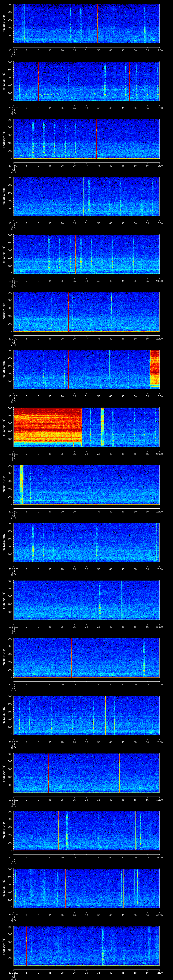The width and height of the screenshot is (173, 980).
Task: Open the spectrogram panel starting at 23:23:00
Action: [86, 427]
